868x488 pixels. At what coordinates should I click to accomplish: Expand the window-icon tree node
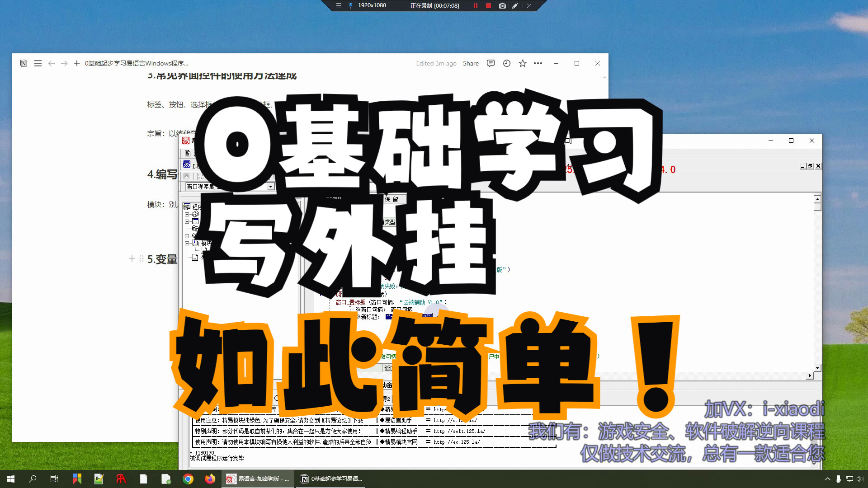(x=187, y=221)
